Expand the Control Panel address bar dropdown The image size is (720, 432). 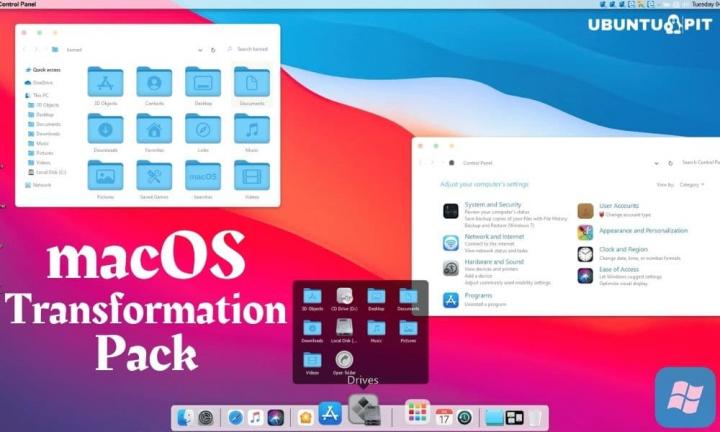[x=656, y=163]
